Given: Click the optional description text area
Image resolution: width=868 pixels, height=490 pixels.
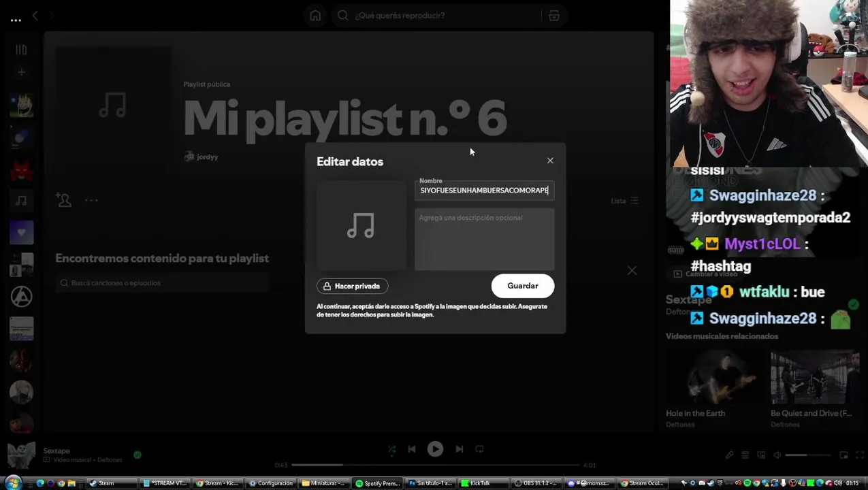Looking at the screenshot, I should 484,239.
